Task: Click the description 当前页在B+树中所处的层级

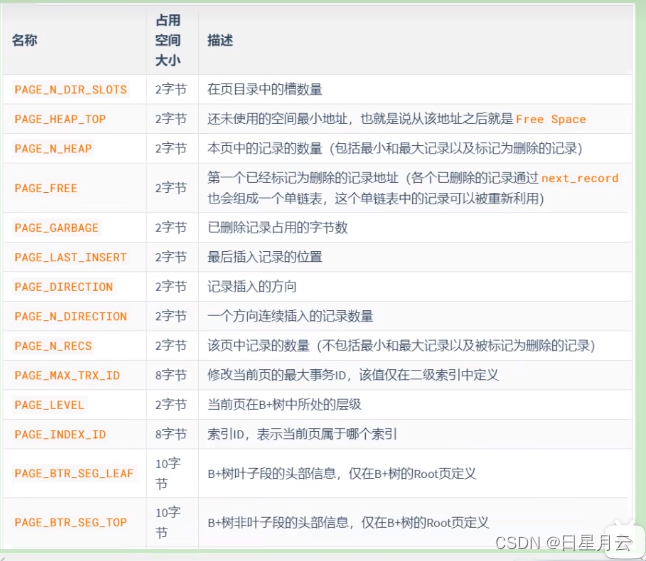Action: [284, 405]
